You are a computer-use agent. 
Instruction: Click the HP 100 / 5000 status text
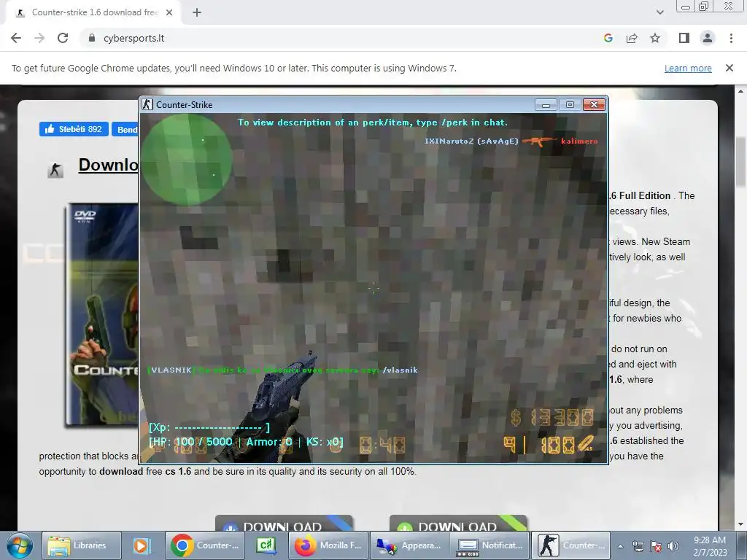click(190, 441)
